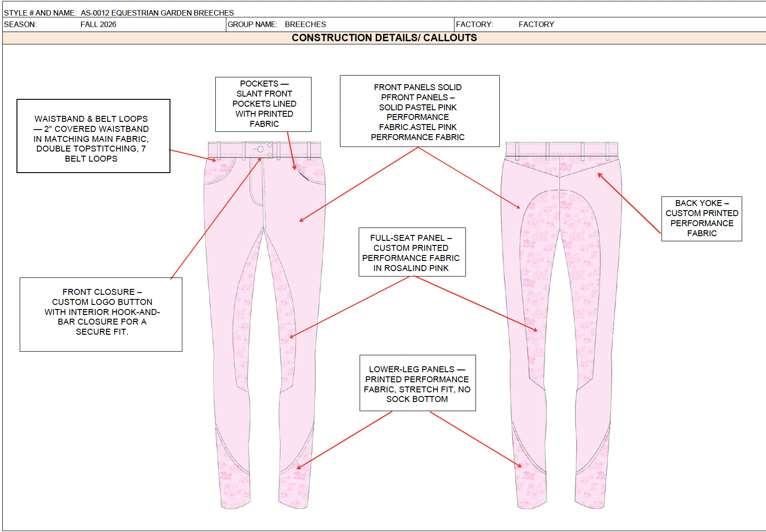Viewport: 766px width, 532px height.
Task: Select the 'WAISTBAND & BELT LOOPS' callout box
Action: (93, 136)
